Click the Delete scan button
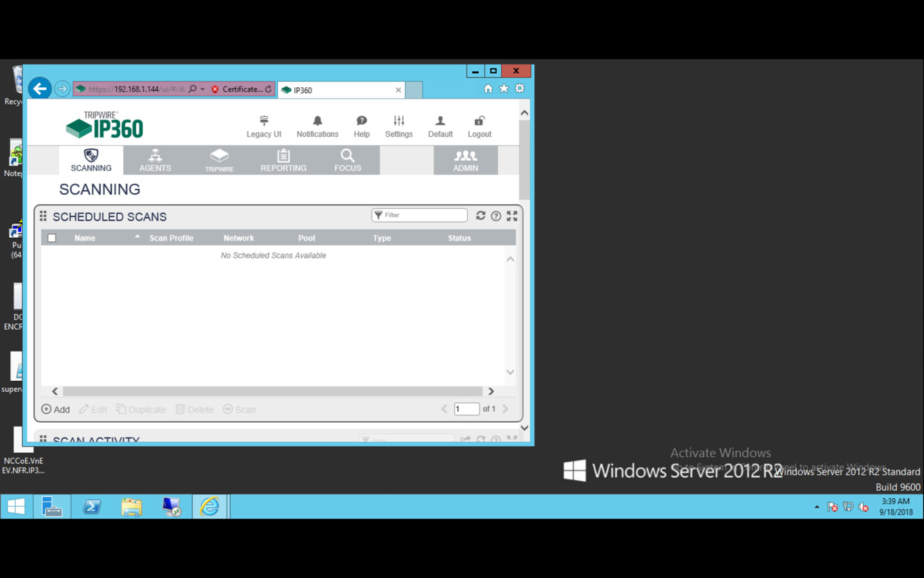Viewport: 924px width, 578px height. point(194,409)
